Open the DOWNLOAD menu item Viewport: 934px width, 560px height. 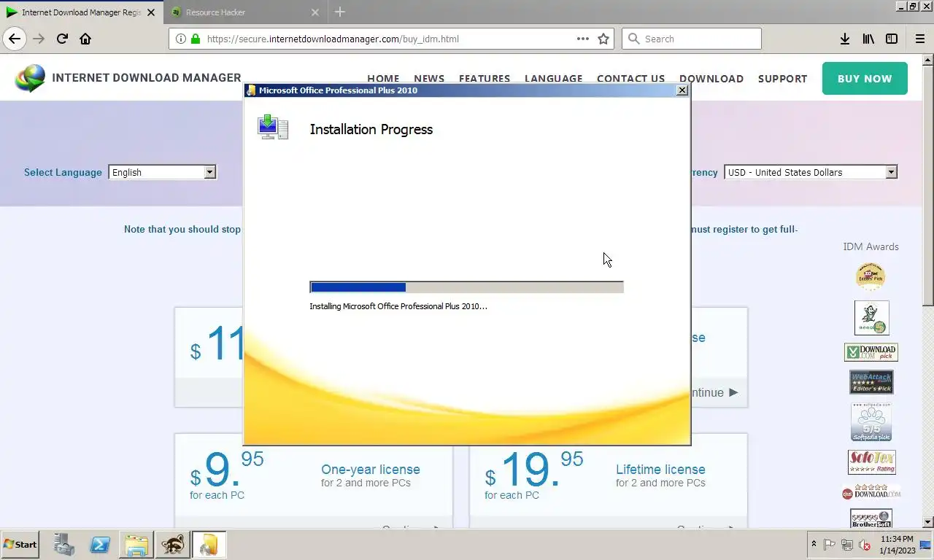[x=711, y=79]
